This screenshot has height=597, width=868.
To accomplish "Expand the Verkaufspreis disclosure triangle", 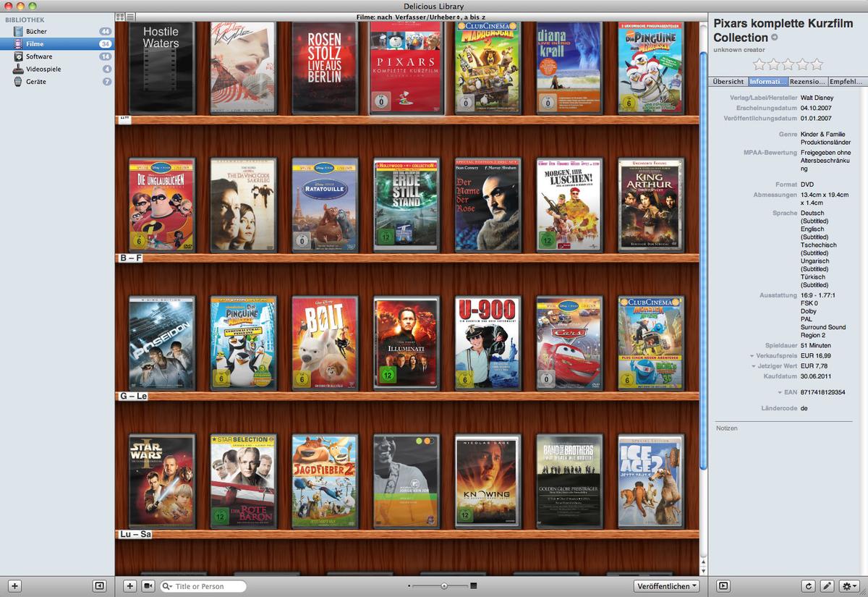I will [x=752, y=356].
